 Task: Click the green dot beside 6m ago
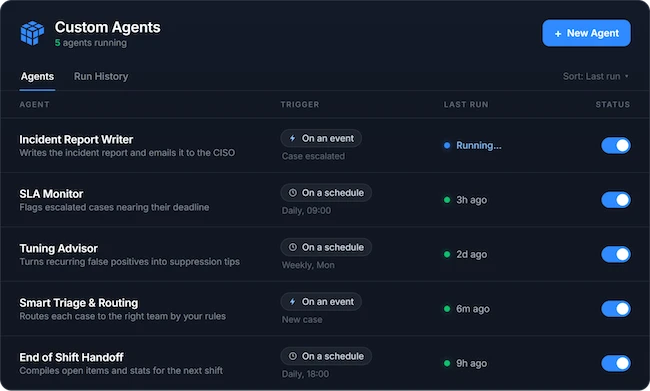point(447,308)
